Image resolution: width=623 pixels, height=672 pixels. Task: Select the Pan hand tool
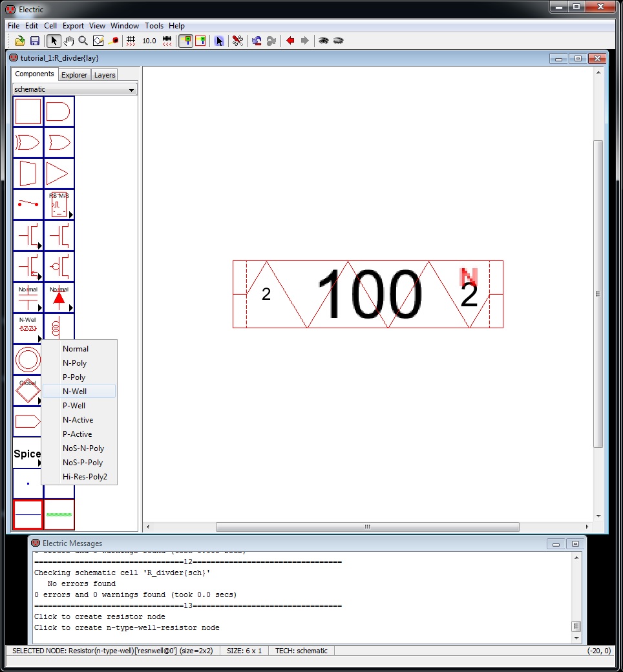(69, 41)
